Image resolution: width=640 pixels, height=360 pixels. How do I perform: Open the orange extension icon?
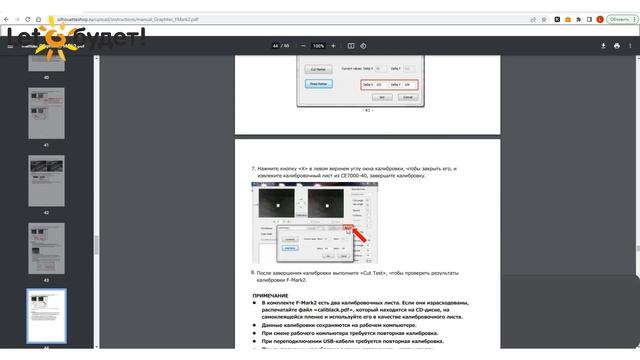pyautogui.click(x=568, y=19)
